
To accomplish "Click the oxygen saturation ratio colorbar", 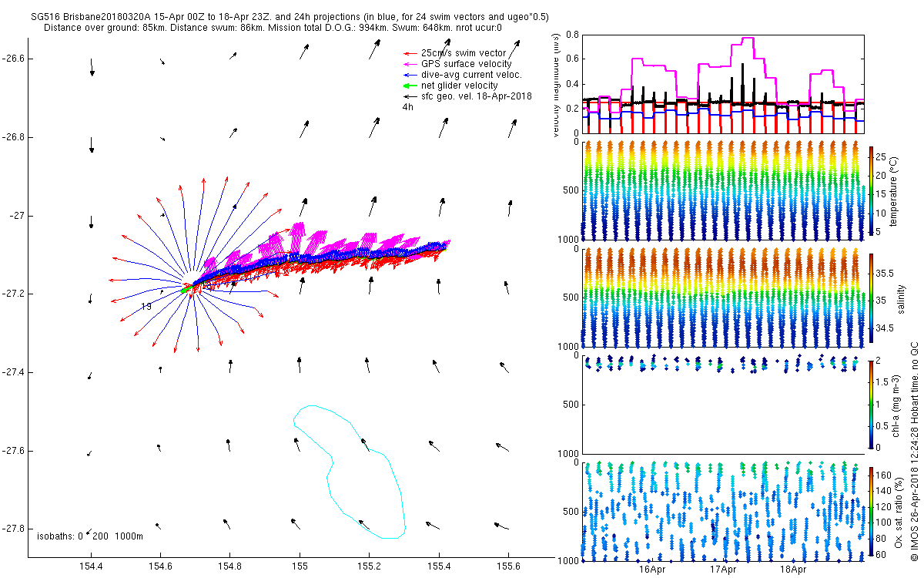I will (x=872, y=510).
